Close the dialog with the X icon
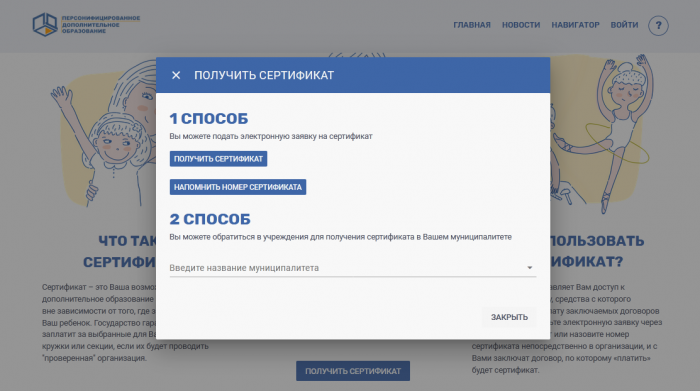The image size is (700, 391). coord(176,75)
